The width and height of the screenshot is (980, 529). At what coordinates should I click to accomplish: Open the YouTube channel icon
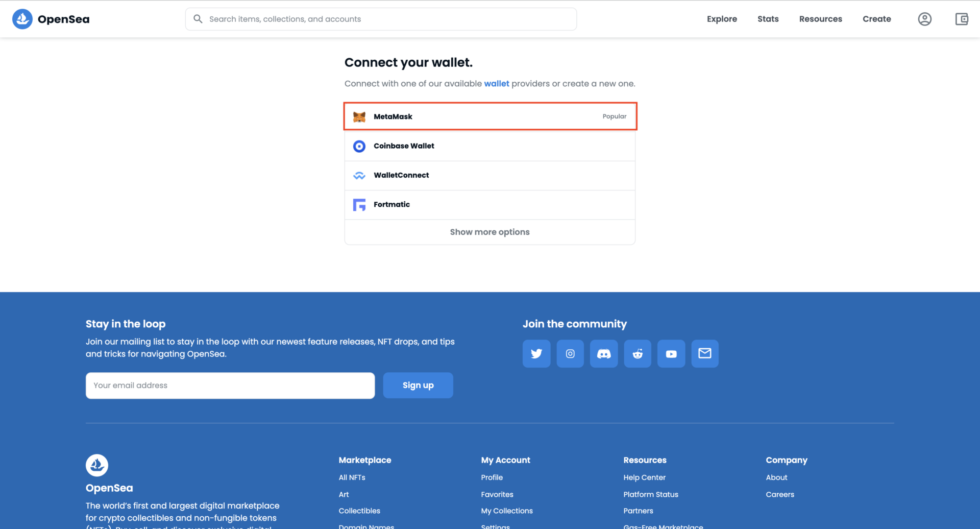tap(671, 353)
